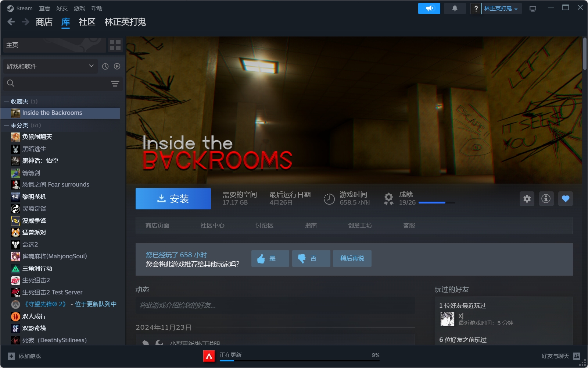Click the Apex Legends download icon
This screenshot has width=588, height=368.
[209, 356]
